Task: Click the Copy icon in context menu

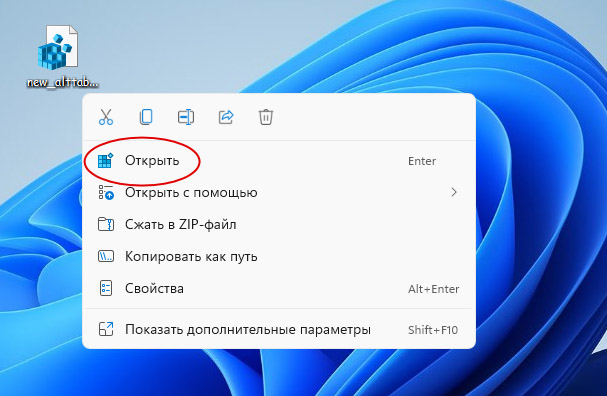Action: point(146,117)
